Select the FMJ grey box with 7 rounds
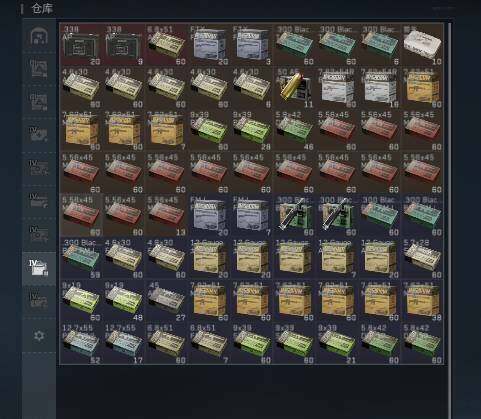The image size is (481, 419). [252, 215]
